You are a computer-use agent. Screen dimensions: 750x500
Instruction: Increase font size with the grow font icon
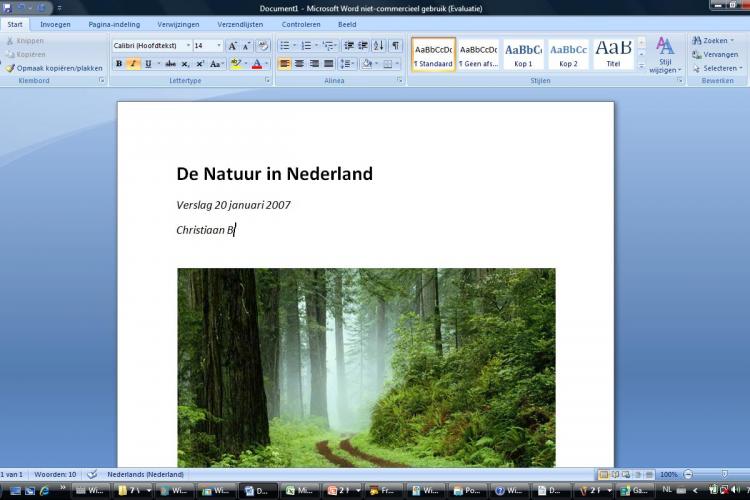[x=232, y=46]
